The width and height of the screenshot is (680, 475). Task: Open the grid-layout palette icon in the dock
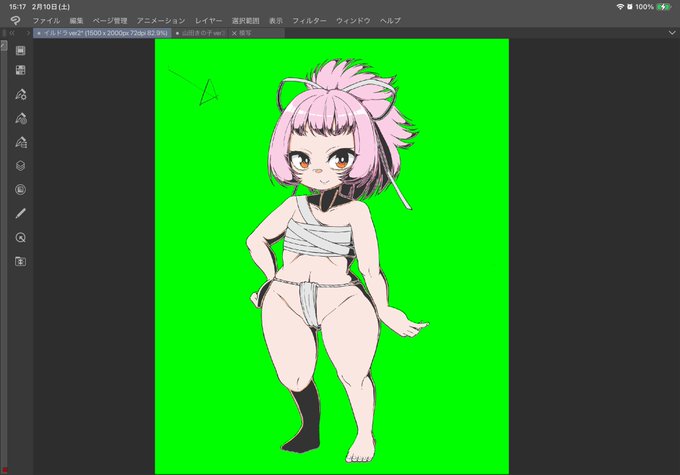[x=20, y=70]
